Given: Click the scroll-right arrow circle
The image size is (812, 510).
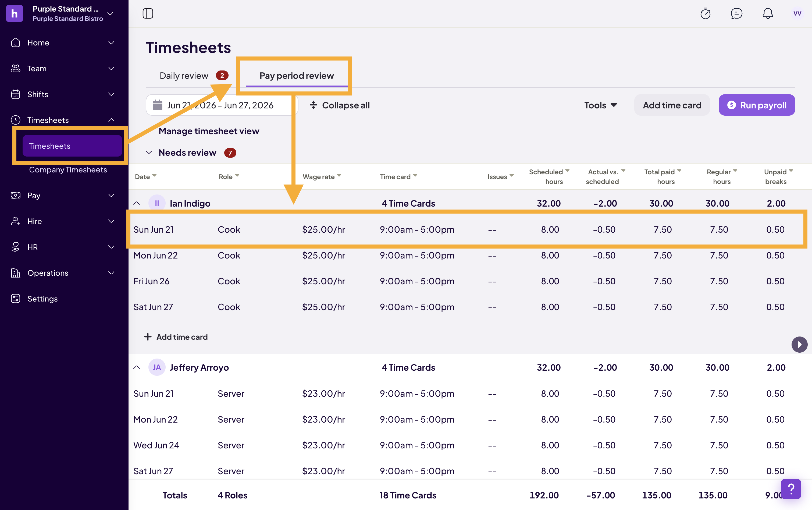Looking at the screenshot, I should click(x=799, y=344).
